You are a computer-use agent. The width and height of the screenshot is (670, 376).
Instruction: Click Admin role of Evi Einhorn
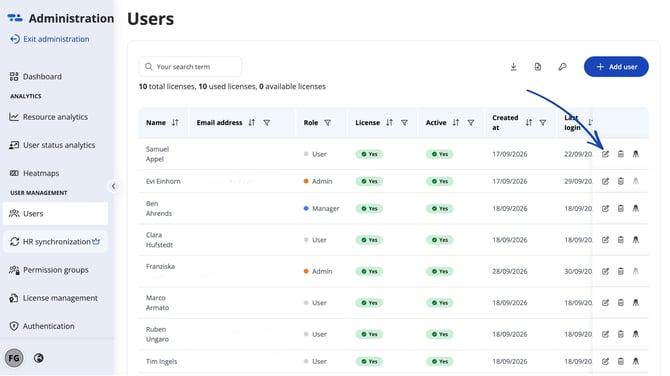(318, 181)
